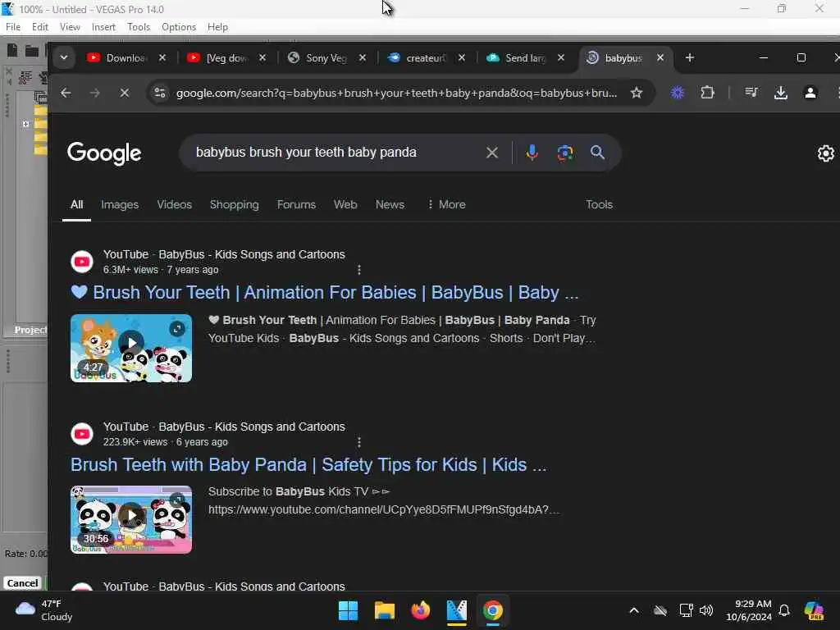Viewport: 840px width, 630px height.
Task: Open the File menu in VEGAS Pro
Action: click(13, 27)
